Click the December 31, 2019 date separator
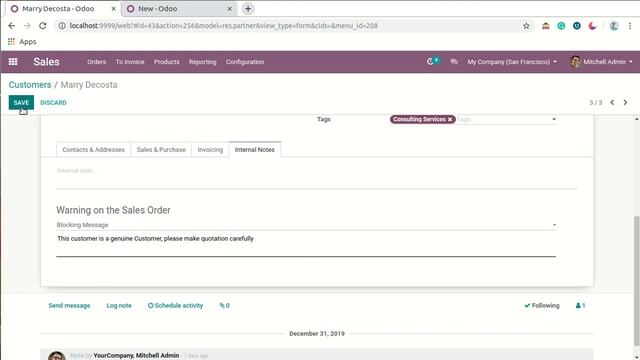640x360 pixels. click(317, 333)
